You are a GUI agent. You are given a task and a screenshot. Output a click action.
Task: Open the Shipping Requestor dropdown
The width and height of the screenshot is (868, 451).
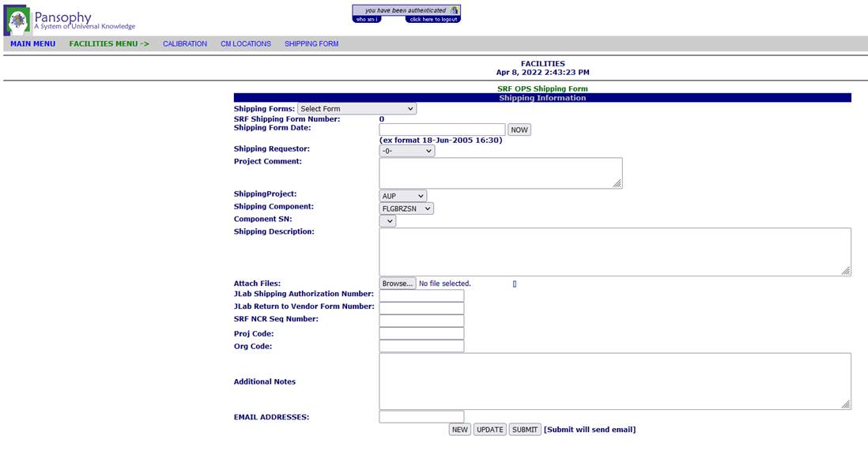(x=406, y=151)
